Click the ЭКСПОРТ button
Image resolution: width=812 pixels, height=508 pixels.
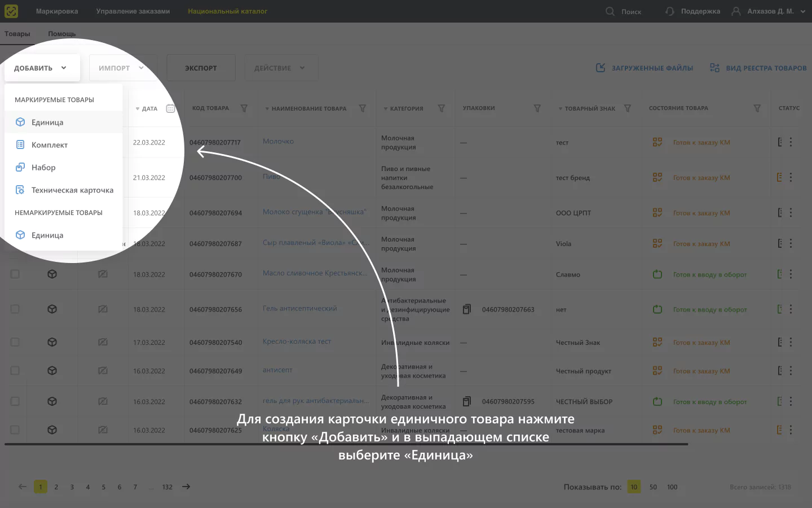click(201, 68)
